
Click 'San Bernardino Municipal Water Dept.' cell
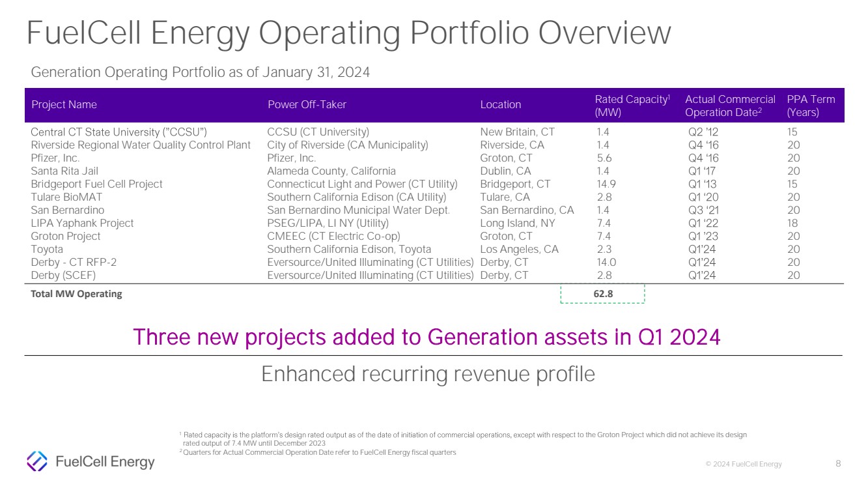point(359,210)
